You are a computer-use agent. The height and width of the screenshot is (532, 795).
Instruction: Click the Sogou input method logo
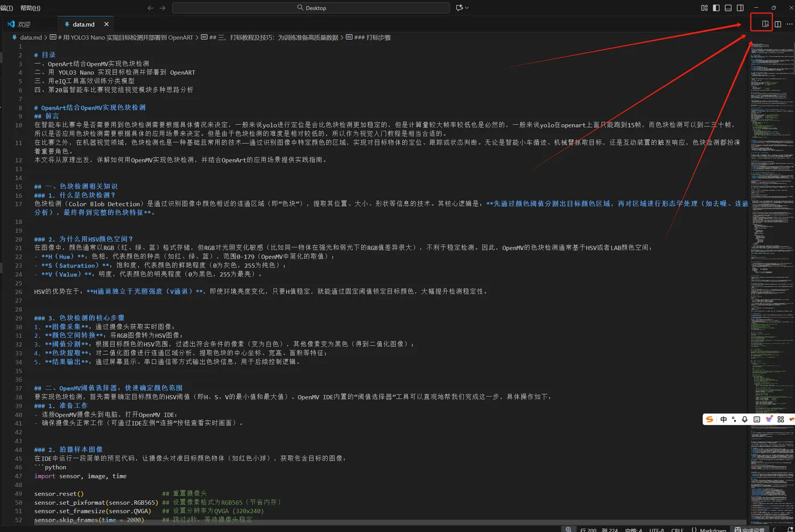pyautogui.click(x=709, y=420)
